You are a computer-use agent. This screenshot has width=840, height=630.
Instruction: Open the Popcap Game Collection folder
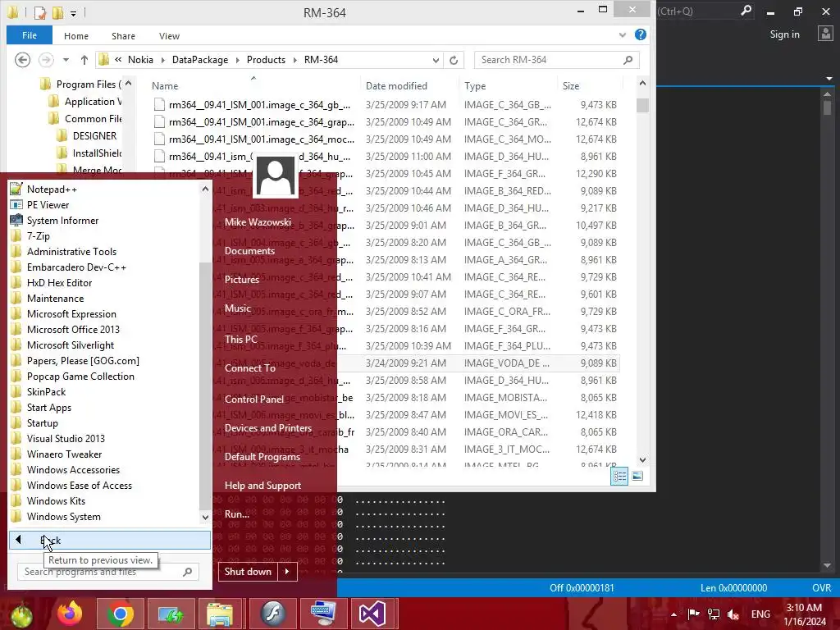pyautogui.click(x=80, y=376)
